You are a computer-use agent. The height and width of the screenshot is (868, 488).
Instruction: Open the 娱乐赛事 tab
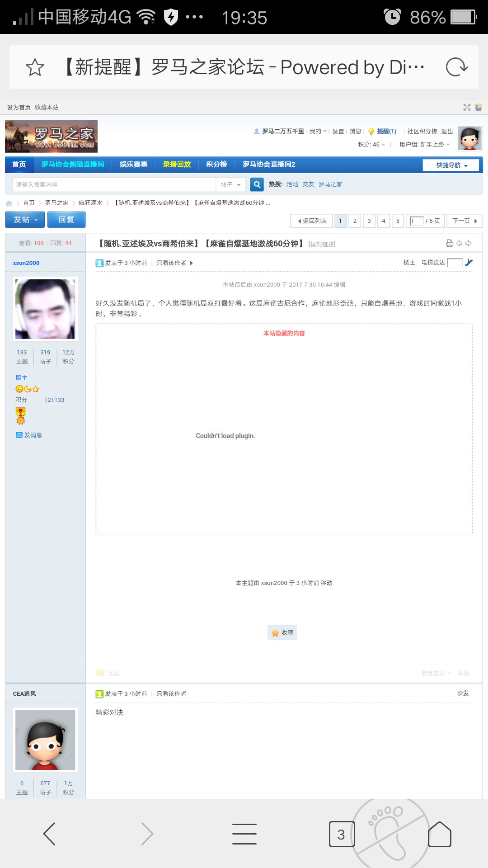134,165
